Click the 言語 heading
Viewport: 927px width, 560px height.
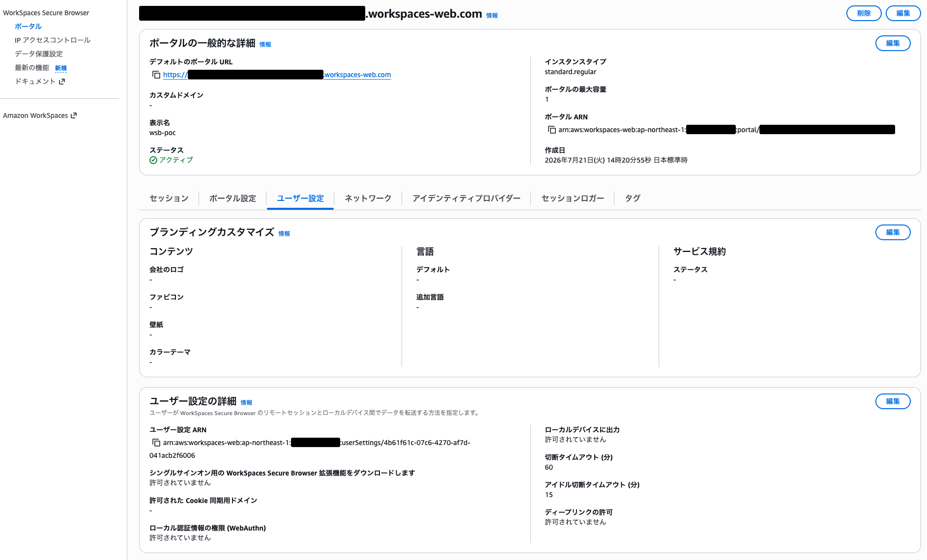tap(425, 252)
